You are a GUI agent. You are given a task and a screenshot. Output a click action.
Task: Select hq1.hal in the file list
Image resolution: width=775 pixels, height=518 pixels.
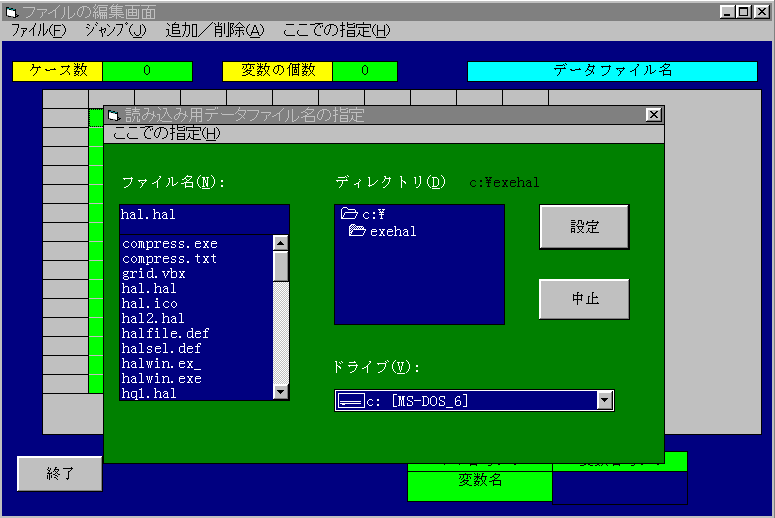coord(149,393)
